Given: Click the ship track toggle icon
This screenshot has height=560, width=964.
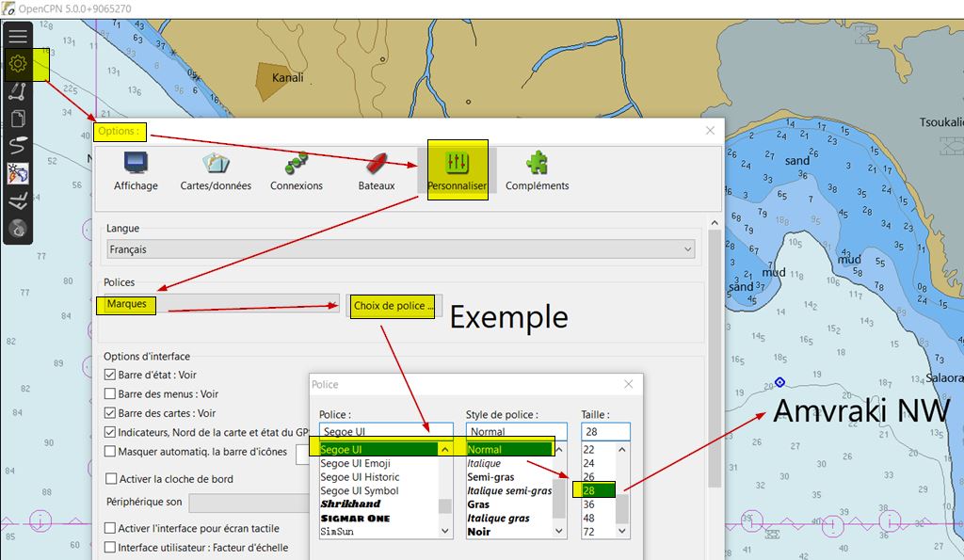Looking at the screenshot, I should (x=18, y=146).
